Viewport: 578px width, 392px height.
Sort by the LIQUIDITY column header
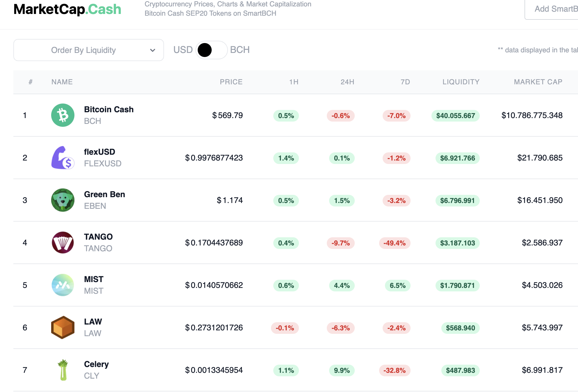[461, 82]
